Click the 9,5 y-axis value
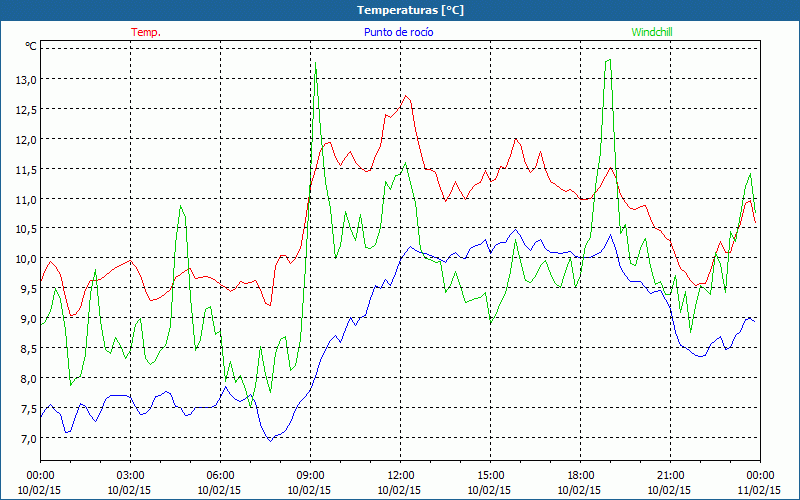800x500 pixels. [x=28, y=289]
